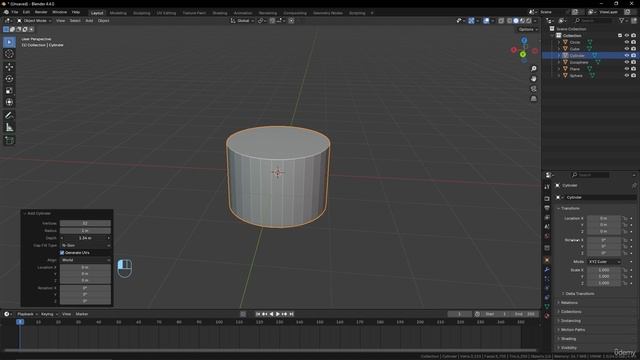
Task: Select the Scale tool
Action: coord(9,90)
